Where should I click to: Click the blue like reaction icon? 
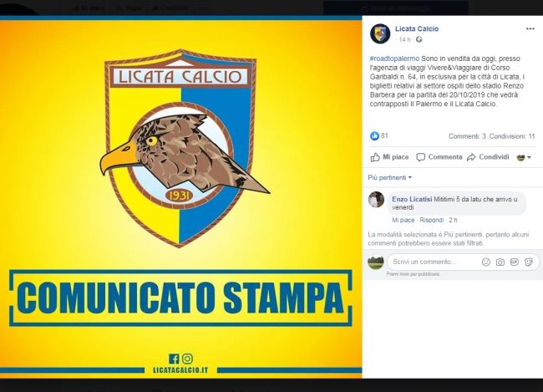(x=374, y=136)
